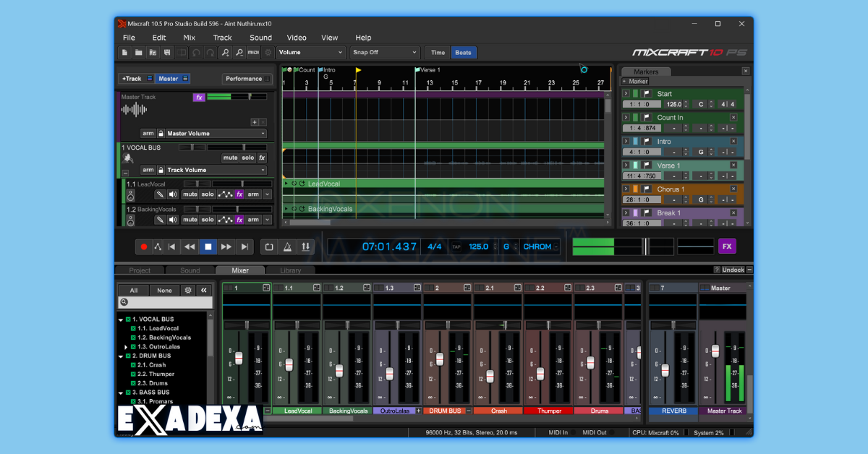Select the Zoom Out magnifier tool

pos(239,52)
